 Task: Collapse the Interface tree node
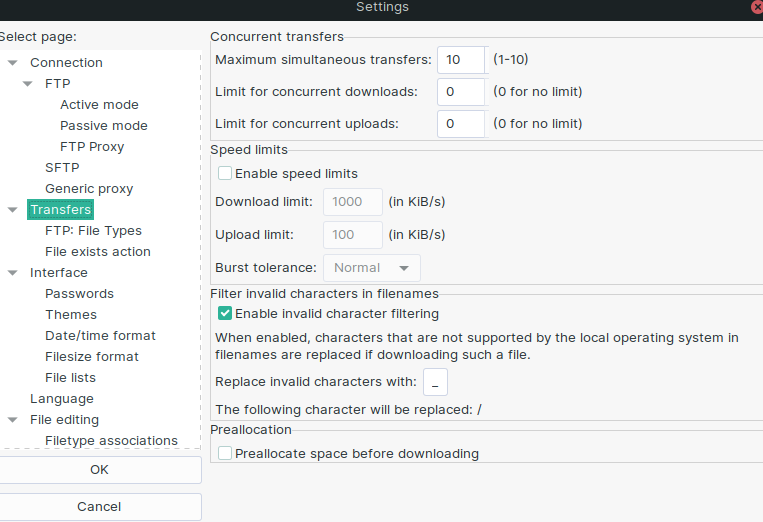click(x=12, y=273)
